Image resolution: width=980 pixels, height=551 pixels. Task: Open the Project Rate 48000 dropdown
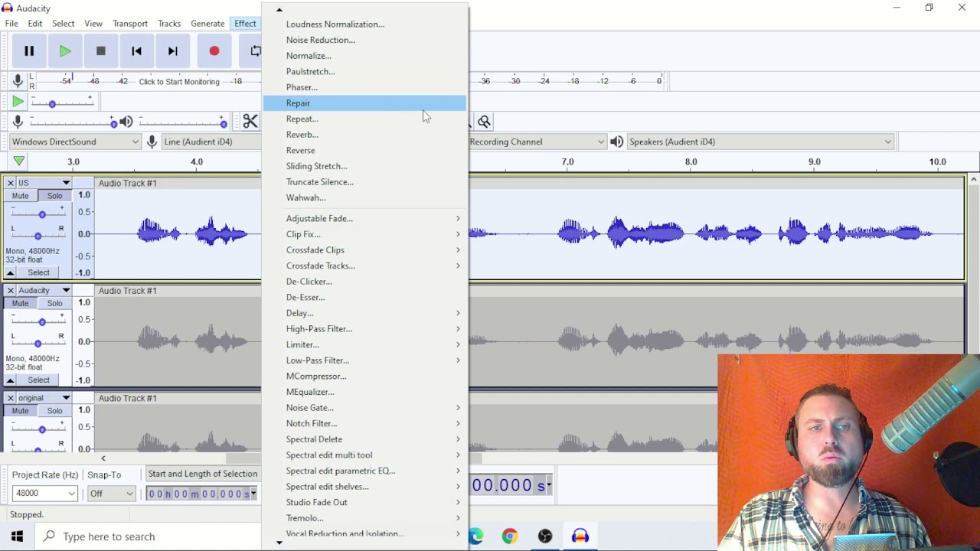coord(44,494)
